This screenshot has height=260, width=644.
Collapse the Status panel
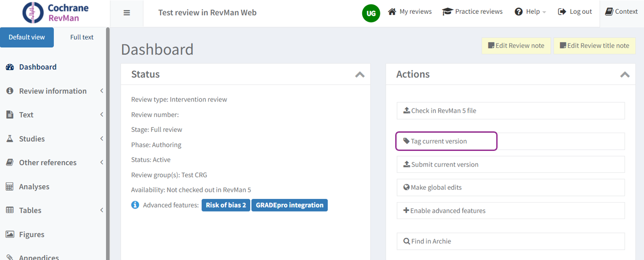[360, 75]
